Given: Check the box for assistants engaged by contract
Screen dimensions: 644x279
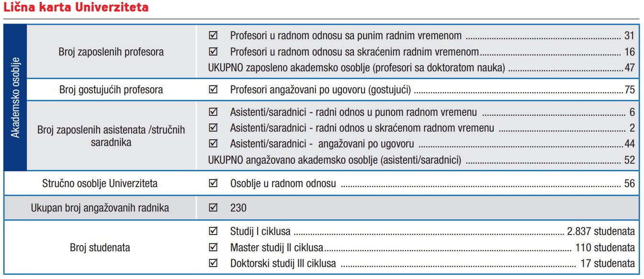Looking at the screenshot, I should [x=214, y=144].
